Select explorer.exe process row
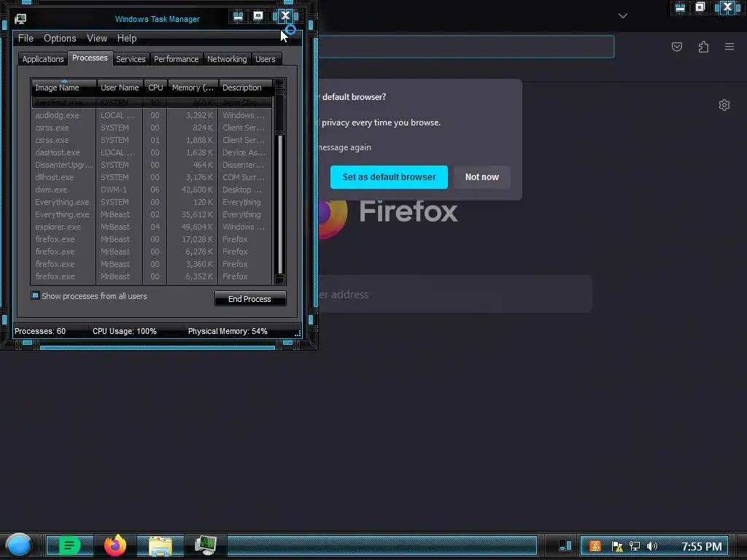The image size is (747, 560). 152,227
